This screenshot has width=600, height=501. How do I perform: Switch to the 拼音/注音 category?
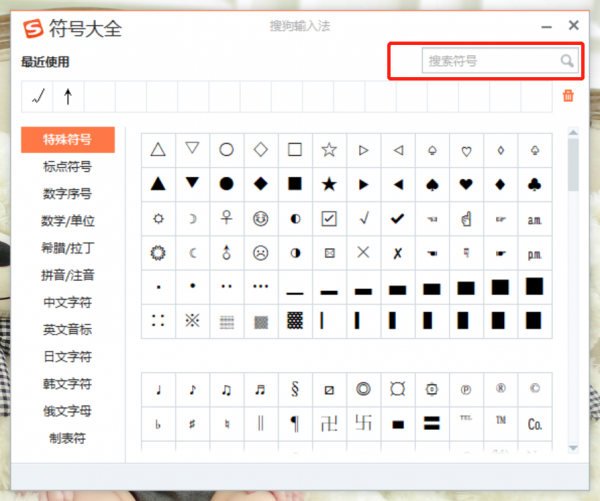click(68, 275)
